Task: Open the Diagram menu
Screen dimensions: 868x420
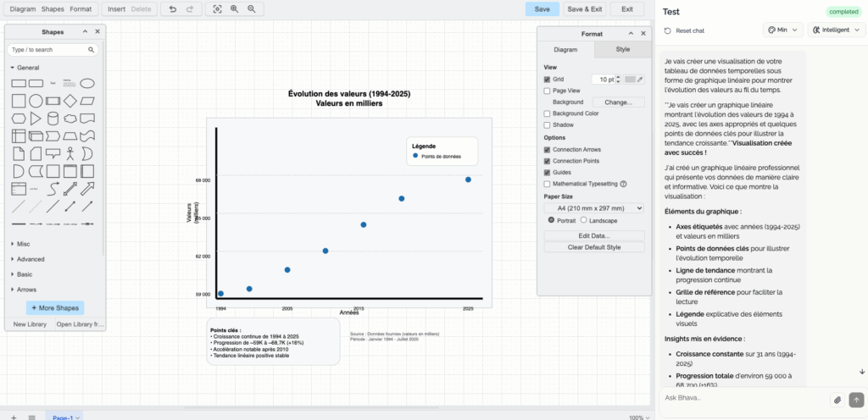Action: (22, 9)
